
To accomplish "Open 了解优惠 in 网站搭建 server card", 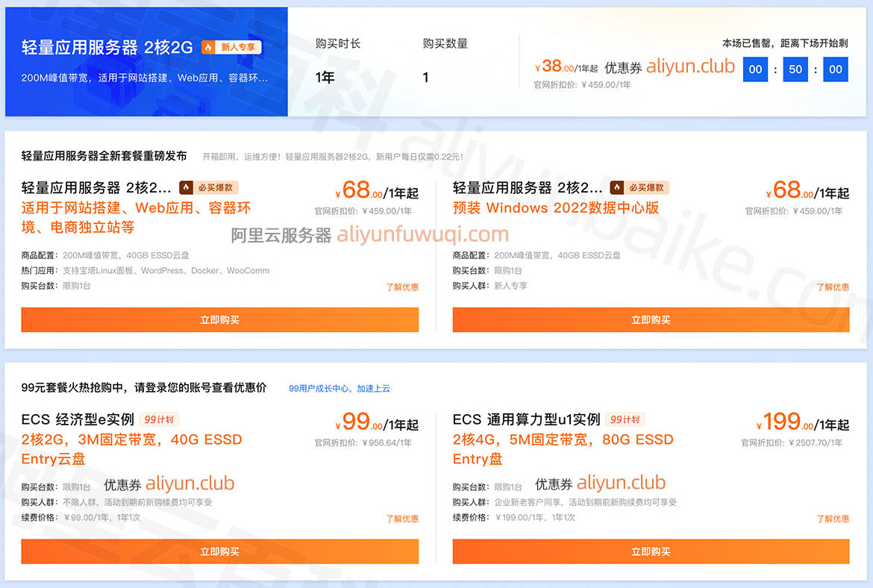I will [x=402, y=287].
